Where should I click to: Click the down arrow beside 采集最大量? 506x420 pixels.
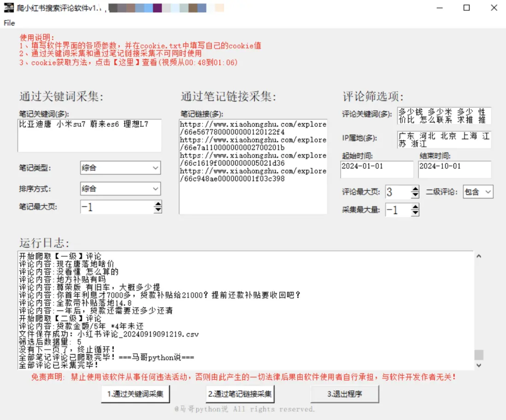click(415, 213)
